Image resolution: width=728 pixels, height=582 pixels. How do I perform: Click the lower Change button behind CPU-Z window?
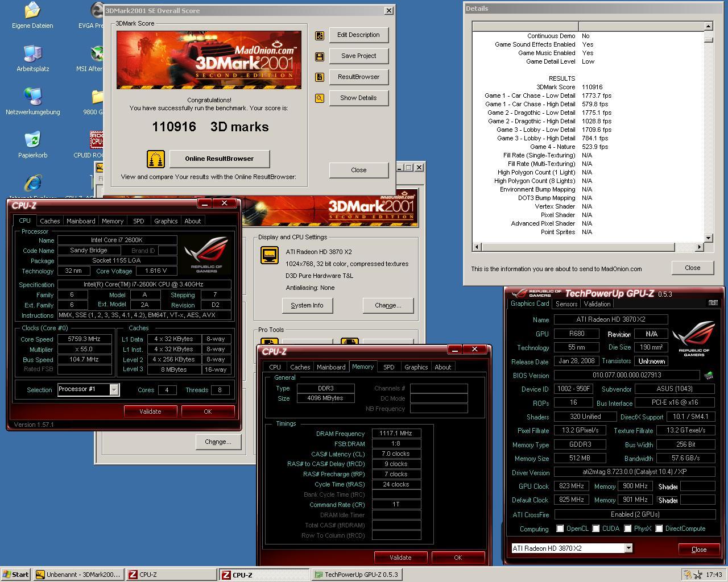[x=218, y=442]
